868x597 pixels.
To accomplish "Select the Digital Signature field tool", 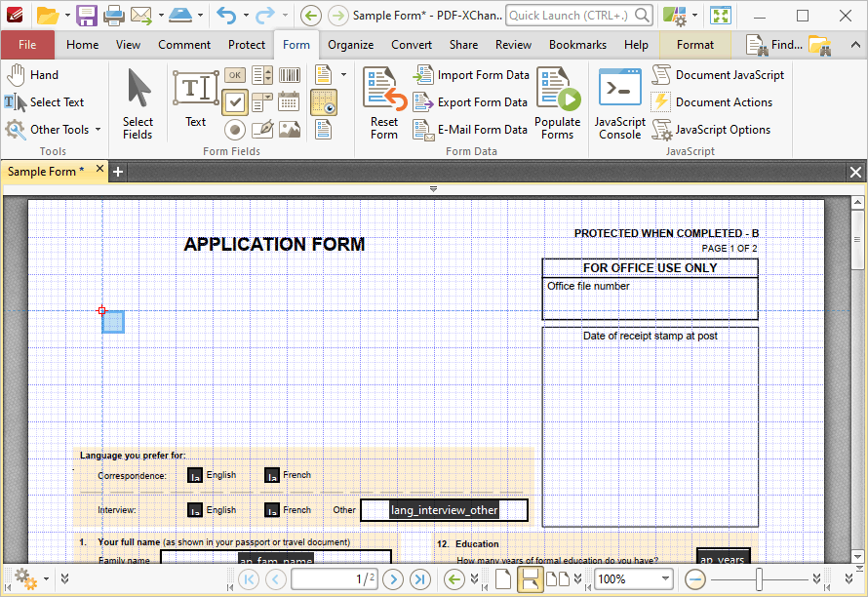I will click(x=260, y=130).
